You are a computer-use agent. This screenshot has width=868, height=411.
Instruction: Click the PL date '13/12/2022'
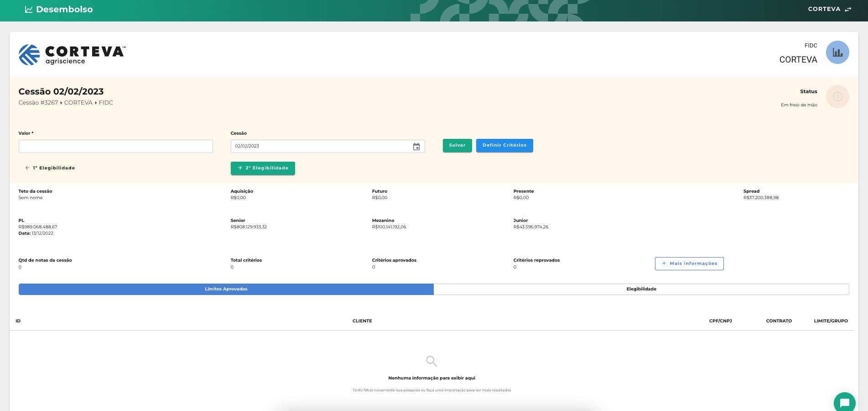[42, 233]
